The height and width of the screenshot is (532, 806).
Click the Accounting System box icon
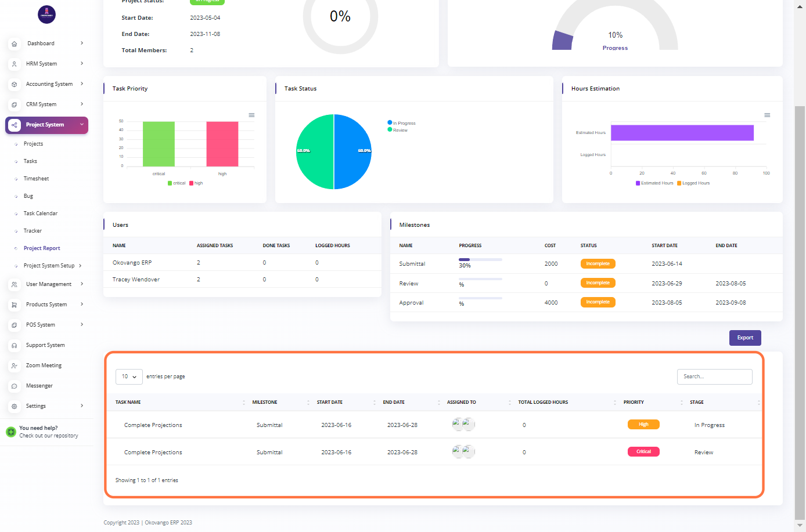tap(15, 84)
